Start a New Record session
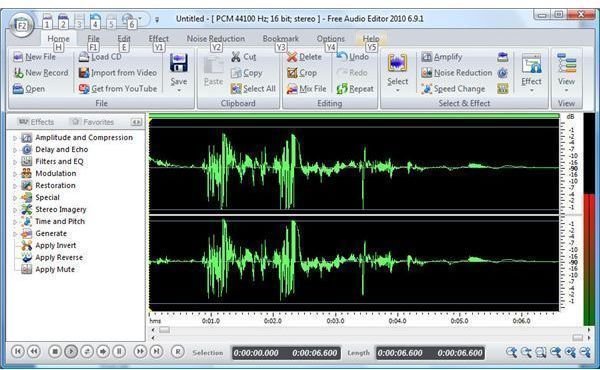The image size is (600, 370). tap(41, 73)
